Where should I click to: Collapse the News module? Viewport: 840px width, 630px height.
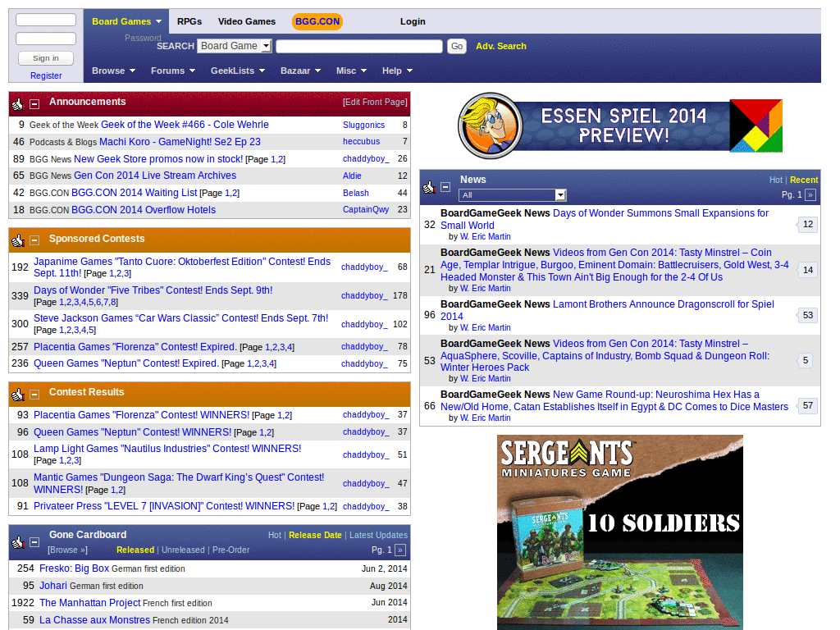point(445,187)
